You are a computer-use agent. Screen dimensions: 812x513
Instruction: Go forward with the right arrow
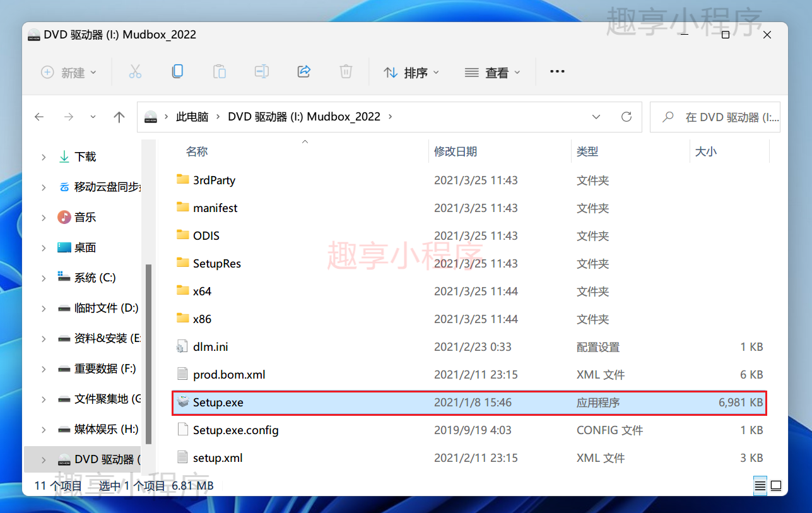point(69,117)
